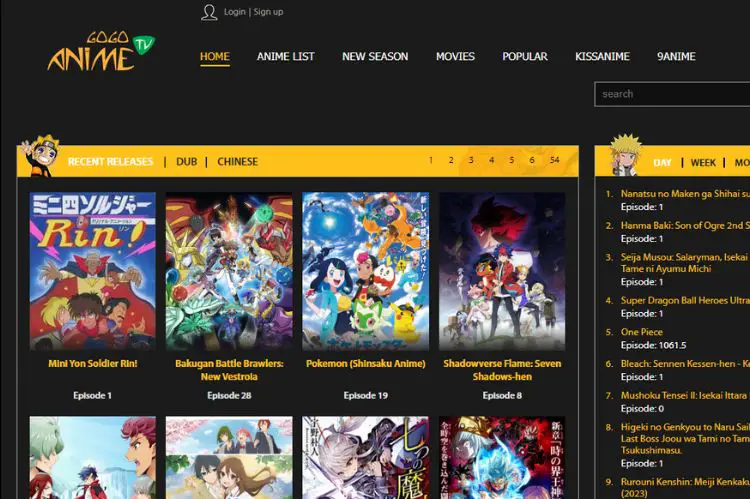The width and height of the screenshot is (750, 499).
Task: Open the Gogo Anime TV logo
Action: click(101, 51)
